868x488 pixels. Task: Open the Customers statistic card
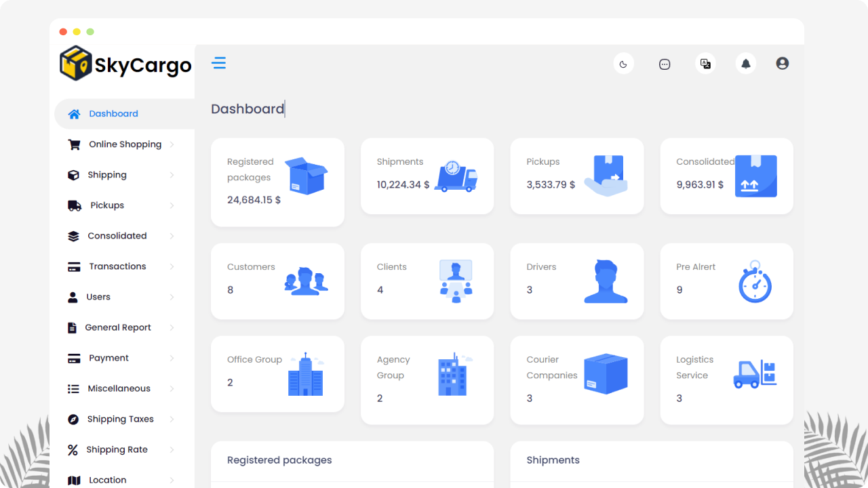pos(277,281)
